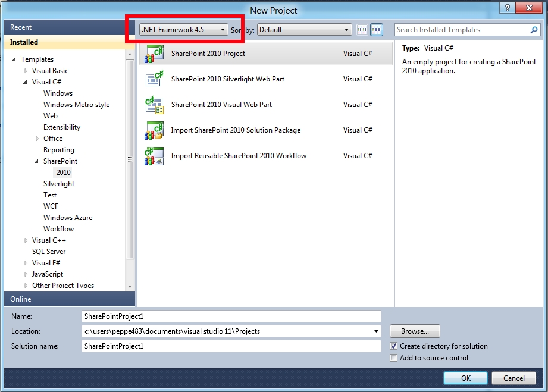Click the Browse... button

click(415, 331)
